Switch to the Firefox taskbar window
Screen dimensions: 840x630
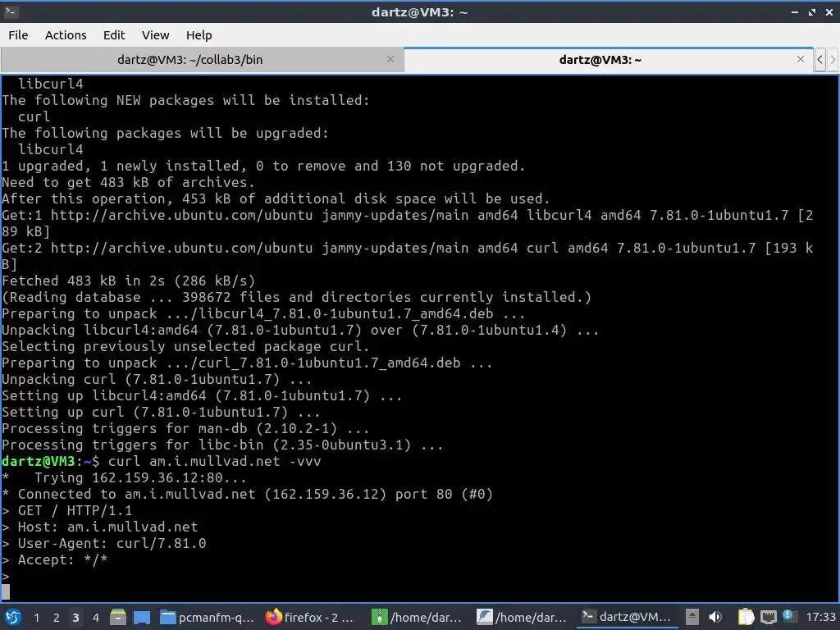point(312,617)
